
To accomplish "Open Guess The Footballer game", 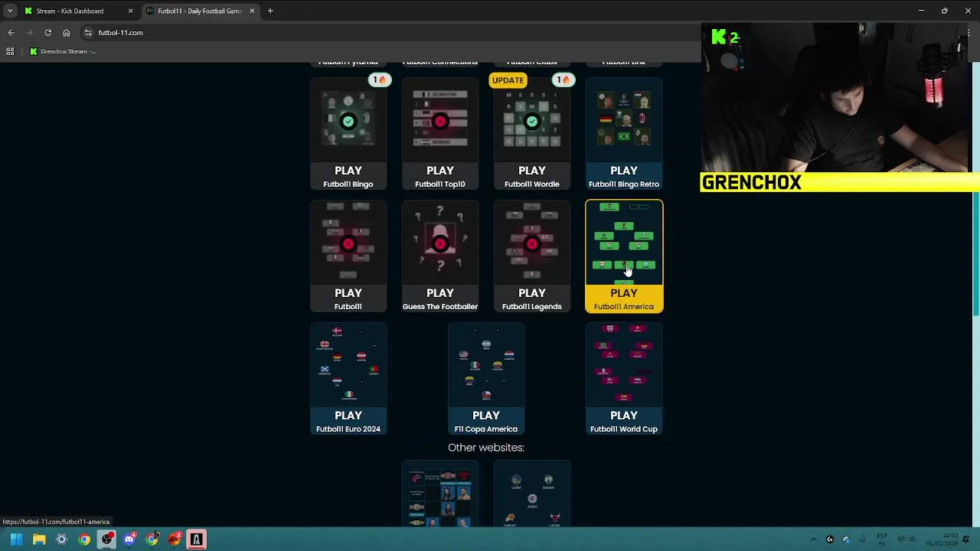I will click(440, 256).
